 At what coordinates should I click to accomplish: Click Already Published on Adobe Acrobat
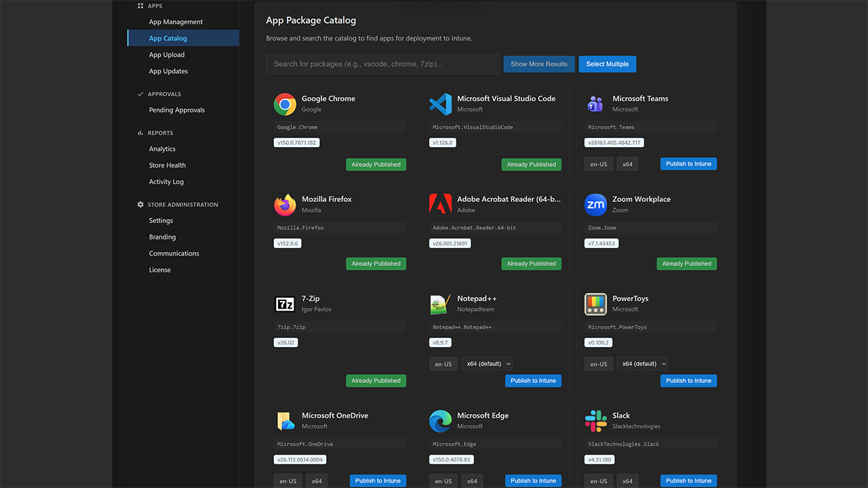click(531, 264)
